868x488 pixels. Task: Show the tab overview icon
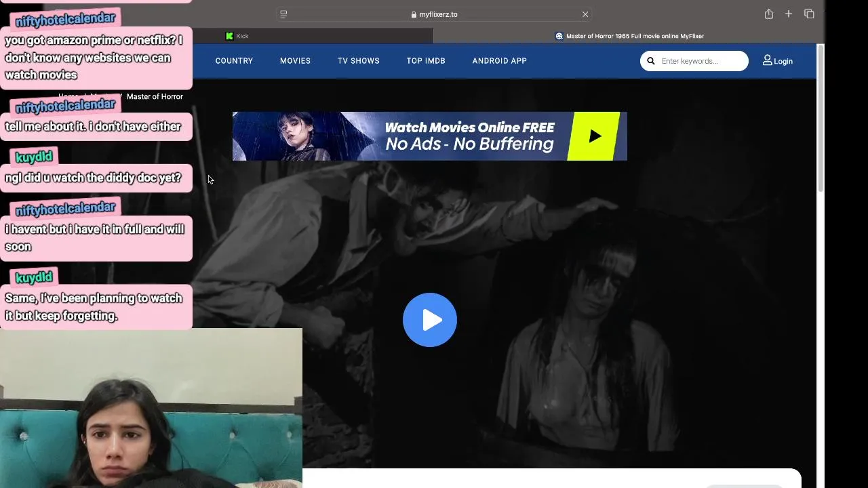(x=809, y=14)
